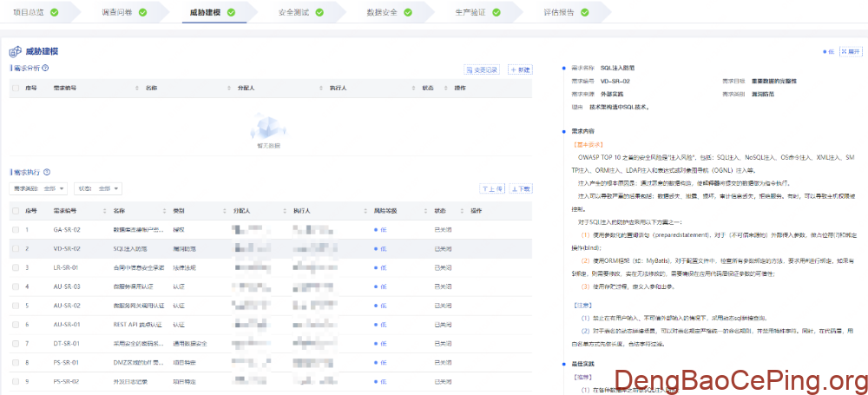This screenshot has width=868, height=395.
Task: Tick the select-all checkbox in 需求执行 table
Action: (x=16, y=211)
